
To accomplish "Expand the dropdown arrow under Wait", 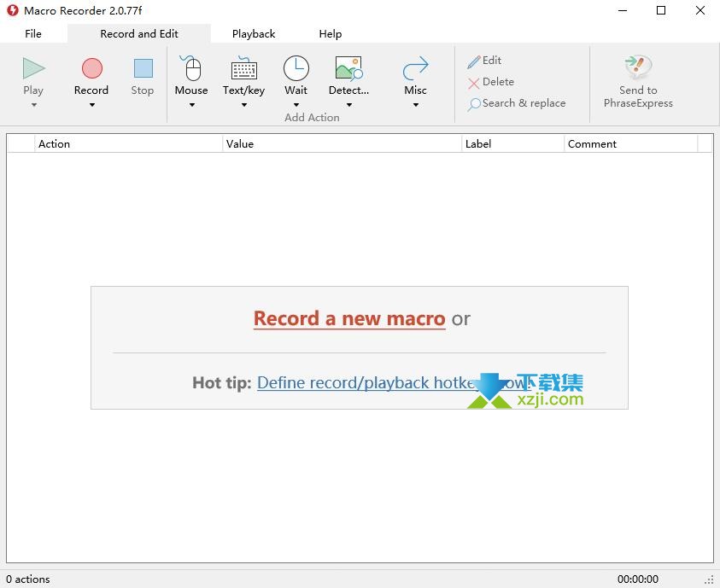I will [x=296, y=105].
